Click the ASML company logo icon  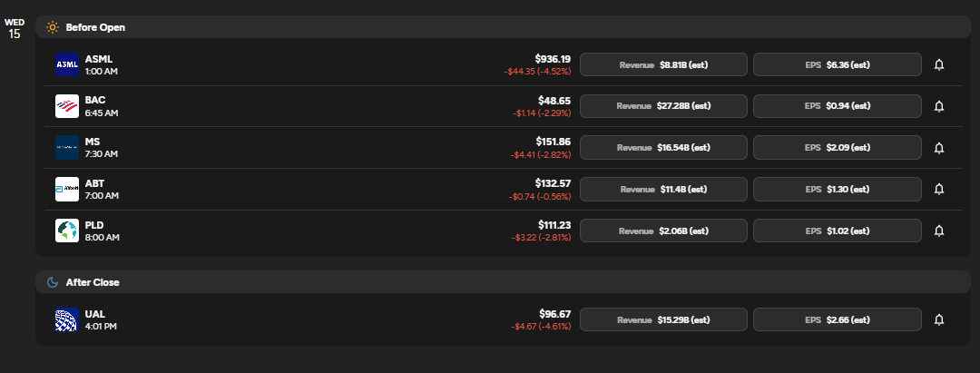point(67,64)
